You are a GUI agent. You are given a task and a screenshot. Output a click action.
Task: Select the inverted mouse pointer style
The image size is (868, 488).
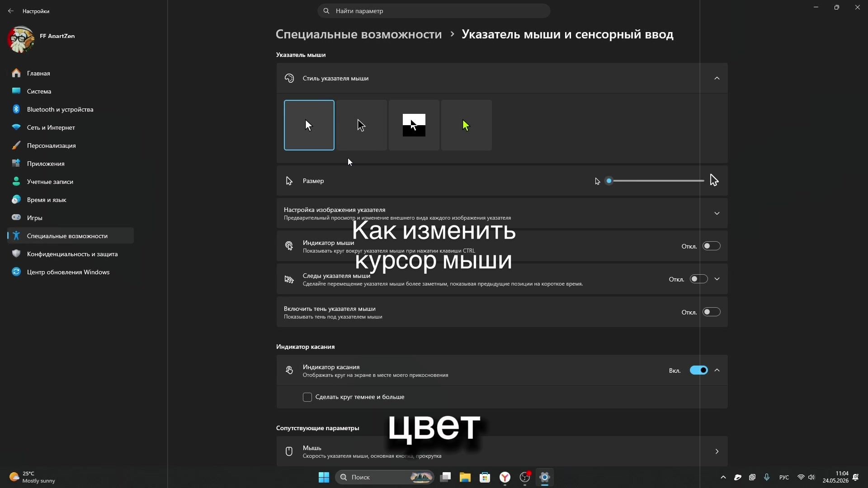[x=414, y=125]
